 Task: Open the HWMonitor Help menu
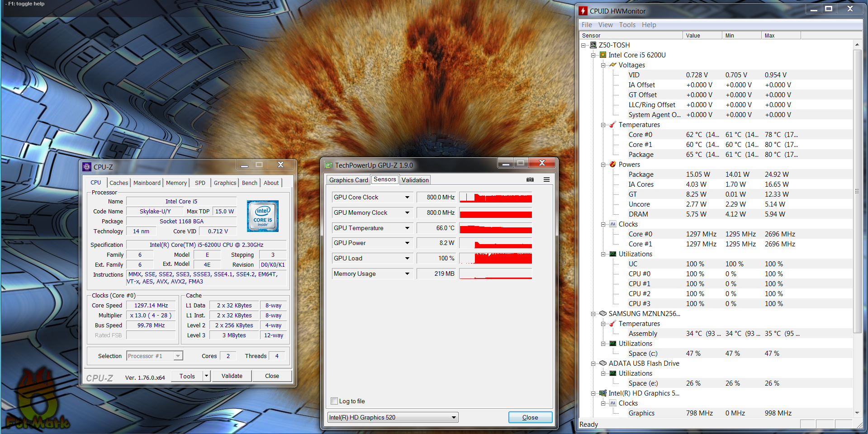(x=649, y=25)
